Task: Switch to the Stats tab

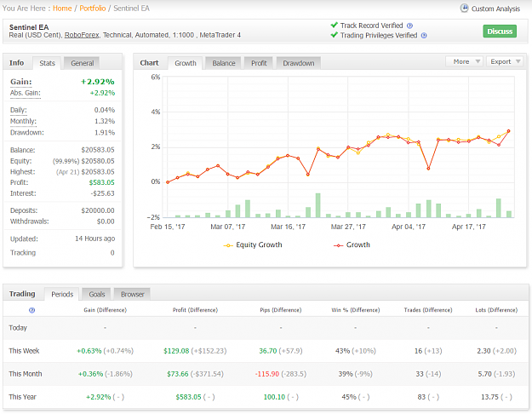Action: point(47,63)
